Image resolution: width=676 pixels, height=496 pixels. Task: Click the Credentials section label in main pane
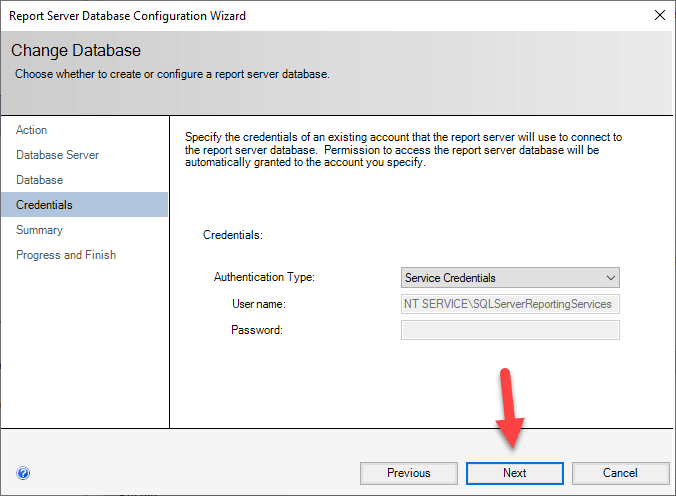232,236
